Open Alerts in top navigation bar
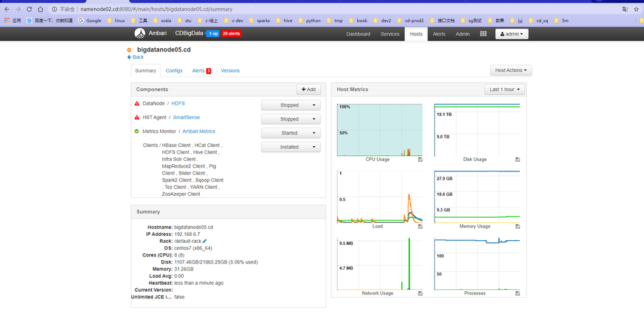Screen dimensions: 644x335 [439, 34]
